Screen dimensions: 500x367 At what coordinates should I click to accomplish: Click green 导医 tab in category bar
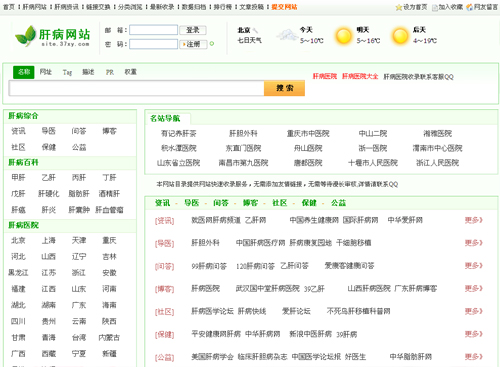192,203
